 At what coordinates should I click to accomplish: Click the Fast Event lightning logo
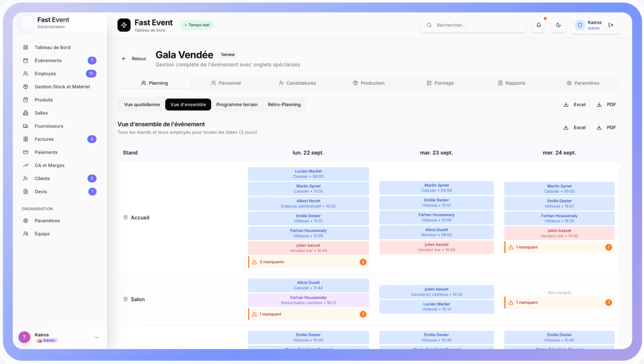124,25
